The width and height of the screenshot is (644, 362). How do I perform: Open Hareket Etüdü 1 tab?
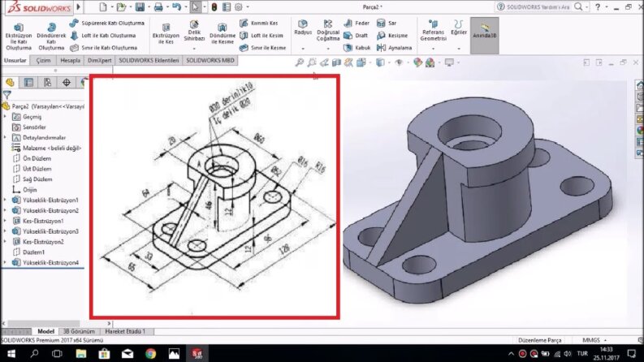[x=125, y=331]
